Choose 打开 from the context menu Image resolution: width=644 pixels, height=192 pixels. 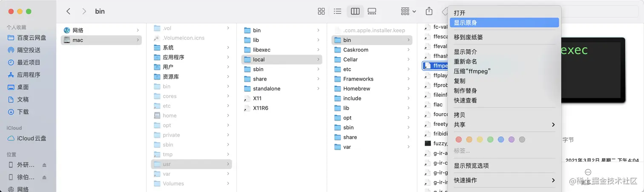(504, 13)
